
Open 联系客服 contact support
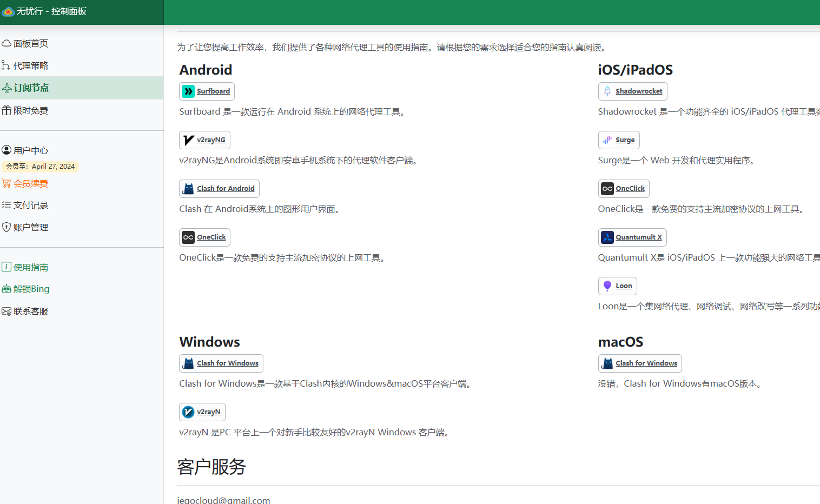pyautogui.click(x=82, y=311)
